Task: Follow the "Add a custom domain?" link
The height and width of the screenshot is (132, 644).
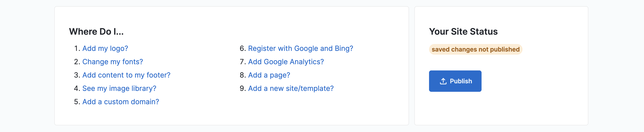Action: click(121, 102)
